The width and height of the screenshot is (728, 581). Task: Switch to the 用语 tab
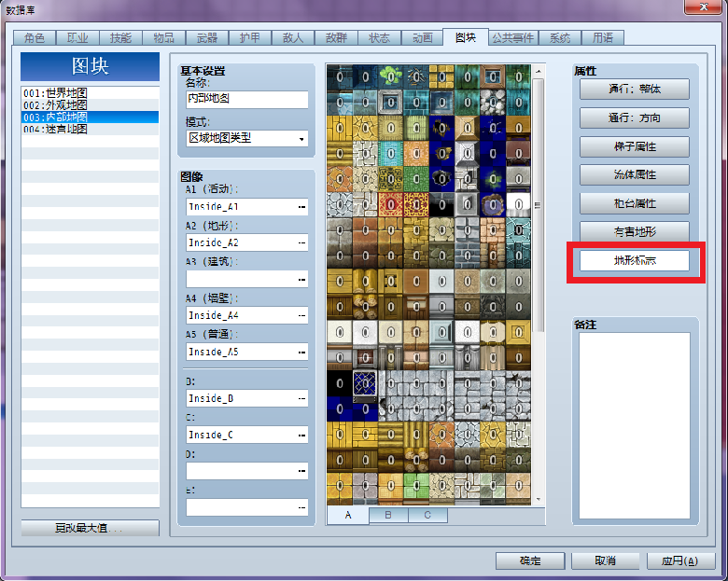(x=603, y=37)
